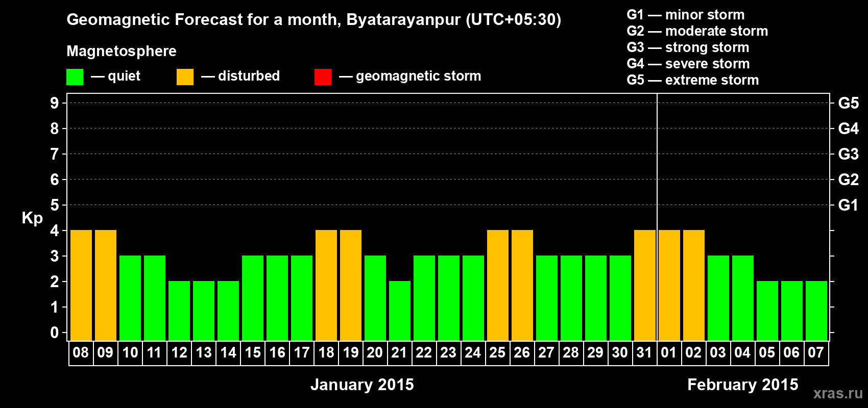The image size is (868, 408).
Task: Click the orange disturbed legend swatch
Action: click(185, 77)
